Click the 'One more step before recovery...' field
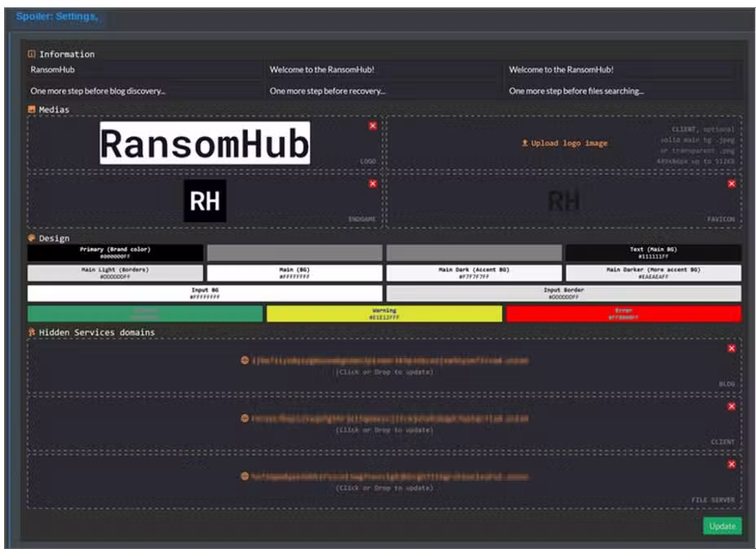Image resolution: width=756 pixels, height=549 pixels. pos(384,91)
